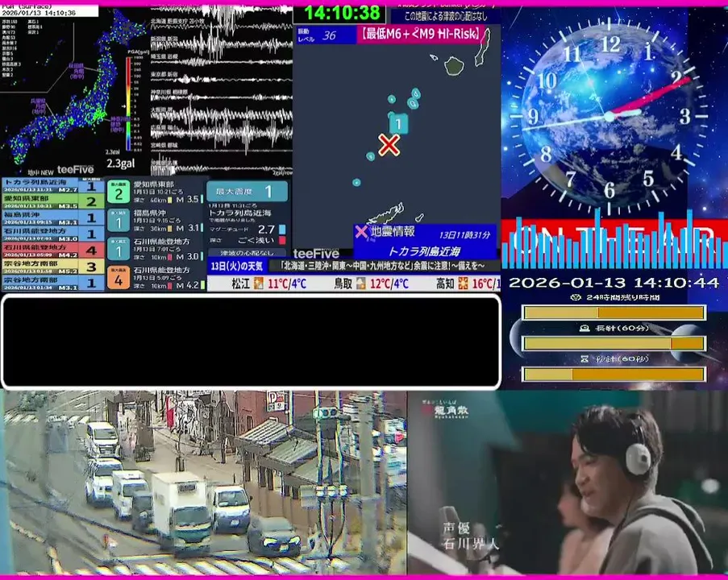The width and height of the screenshot is (728, 580).
Task: Select the blue 石川県能登地方 M3.0 list row
Action: coord(52,234)
